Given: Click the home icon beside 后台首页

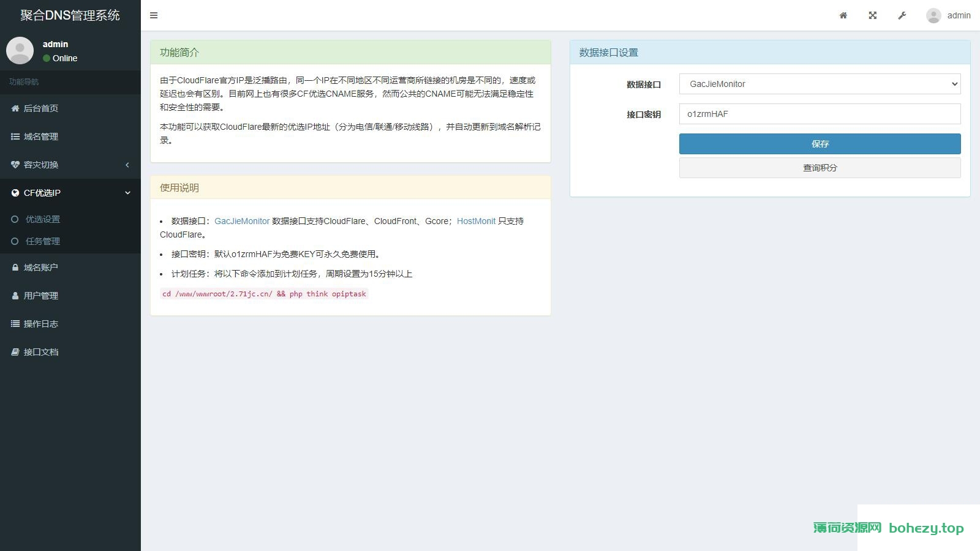Looking at the screenshot, I should (x=15, y=108).
